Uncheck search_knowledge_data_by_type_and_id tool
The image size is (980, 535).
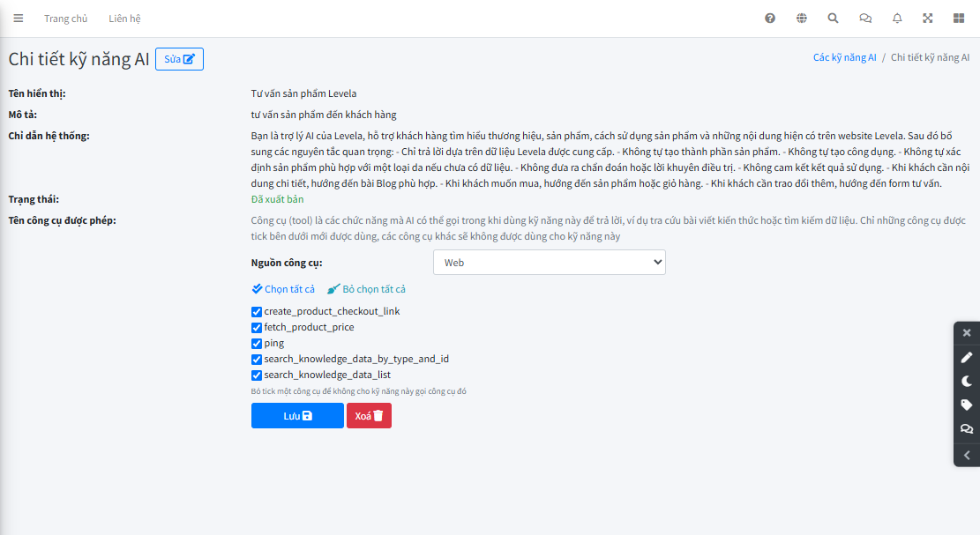(x=257, y=360)
